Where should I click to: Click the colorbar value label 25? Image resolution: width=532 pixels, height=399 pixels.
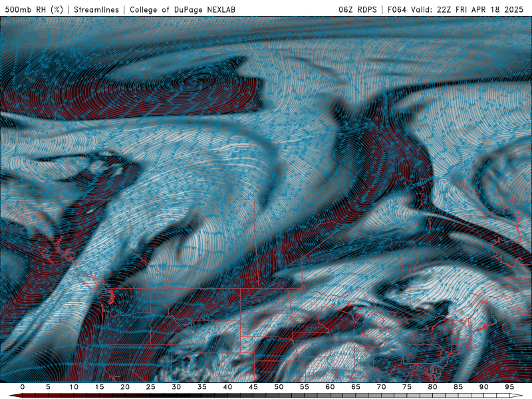[151, 387]
